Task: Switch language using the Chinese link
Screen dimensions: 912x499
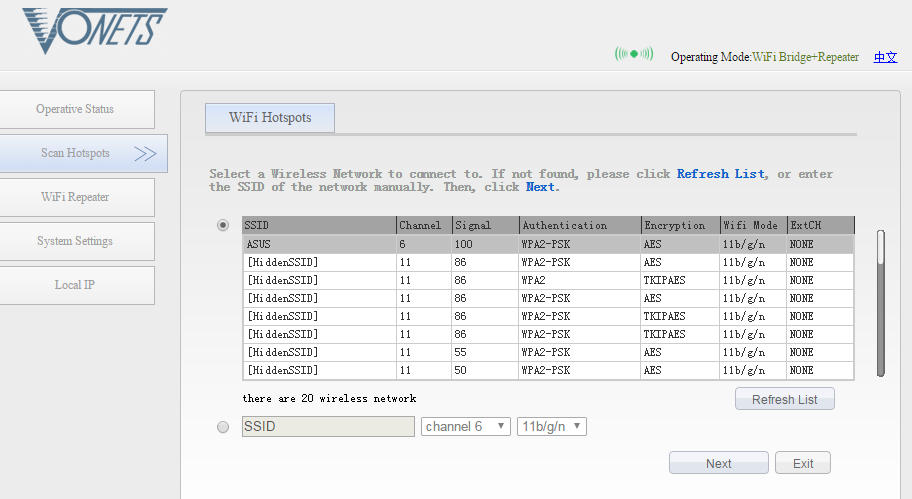Action: 885,57
